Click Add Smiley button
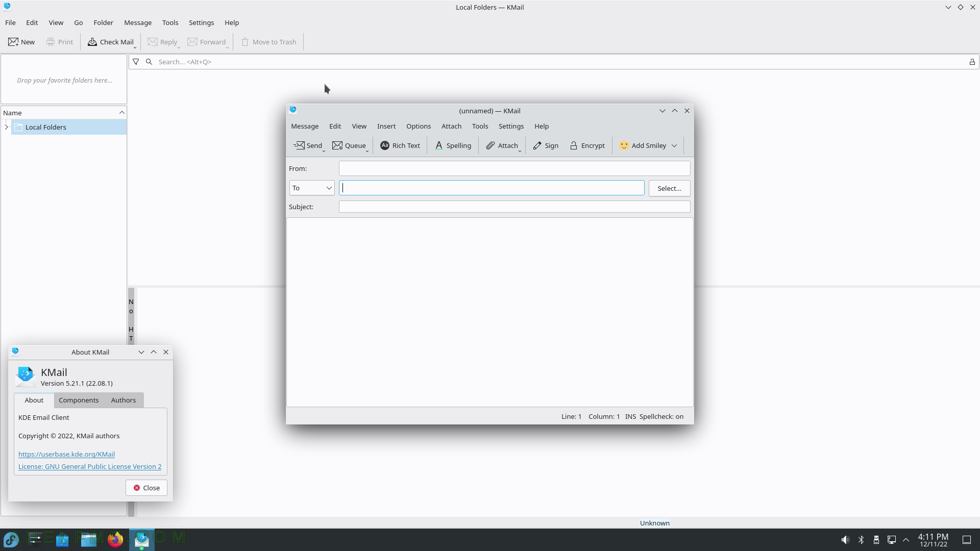 pos(643,145)
